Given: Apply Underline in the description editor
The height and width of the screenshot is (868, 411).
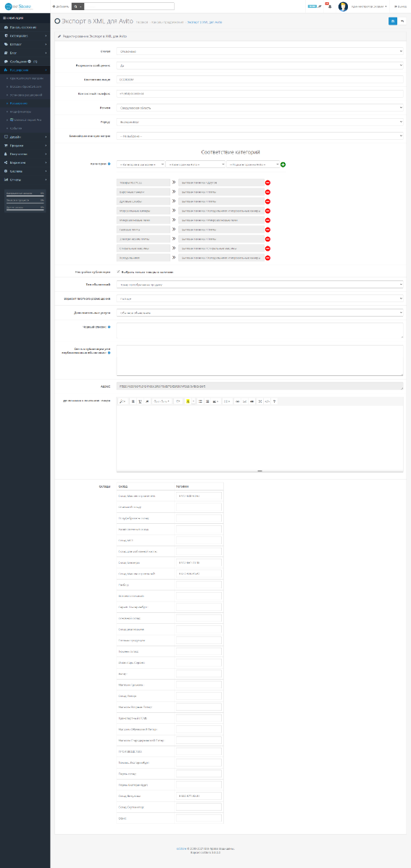Looking at the screenshot, I should click(140, 401).
